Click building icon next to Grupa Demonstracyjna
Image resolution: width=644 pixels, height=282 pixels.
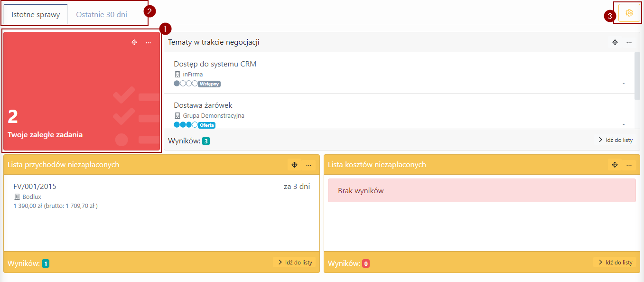tap(177, 115)
